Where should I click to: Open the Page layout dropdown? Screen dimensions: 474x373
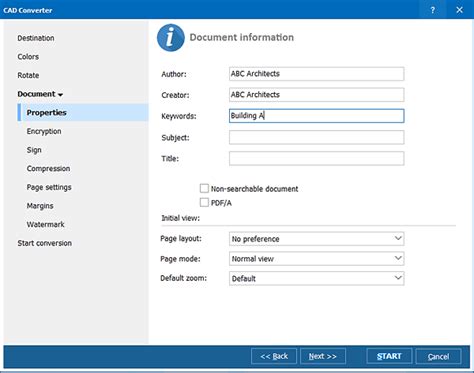coord(316,239)
